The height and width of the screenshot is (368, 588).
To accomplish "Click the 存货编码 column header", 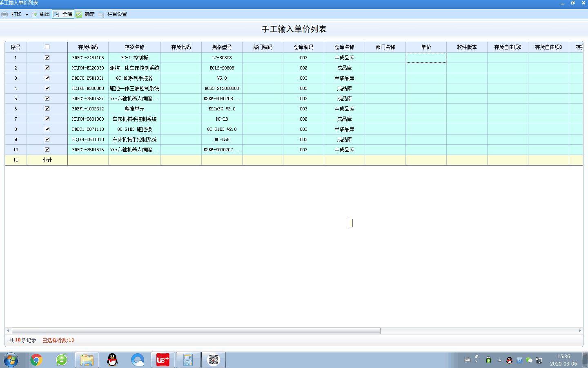I will click(88, 47).
